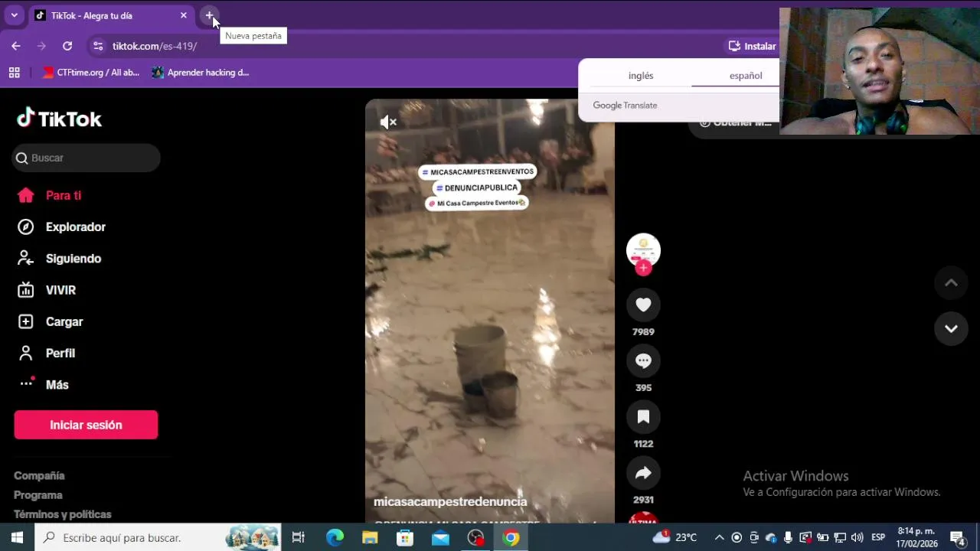Share the video with the arrow icon
980x551 pixels.
[643, 473]
